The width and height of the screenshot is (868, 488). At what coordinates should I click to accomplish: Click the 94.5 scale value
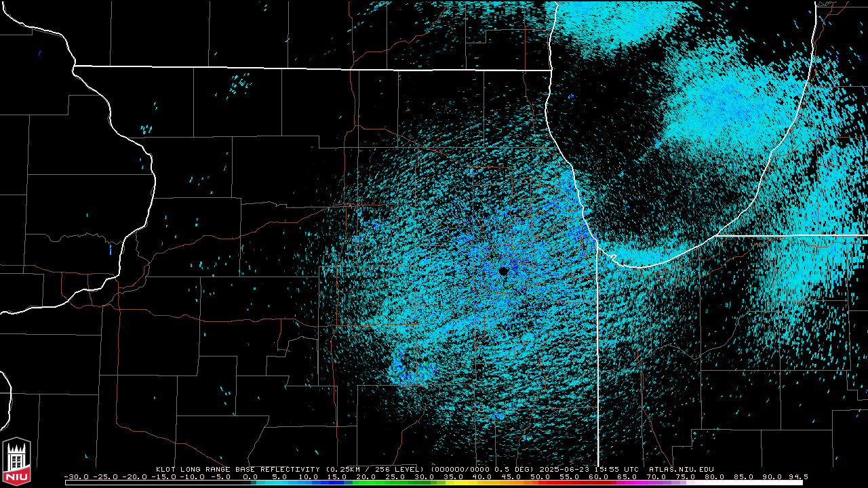click(798, 476)
